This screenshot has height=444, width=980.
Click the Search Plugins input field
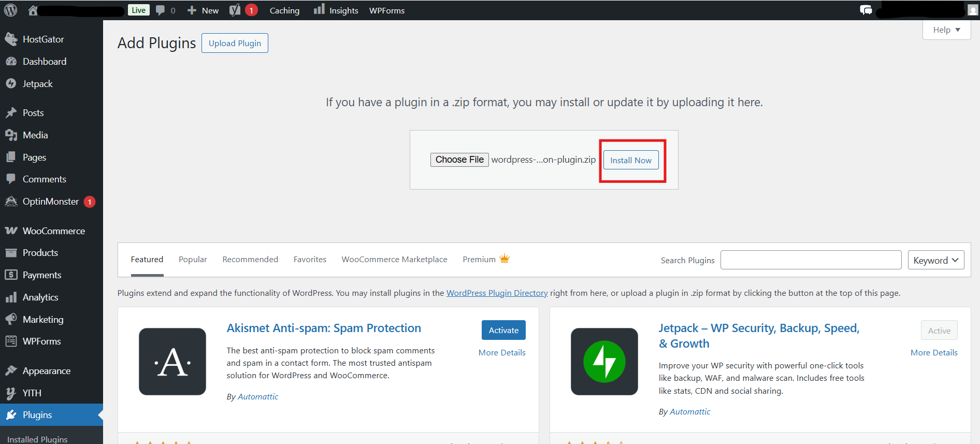point(811,260)
